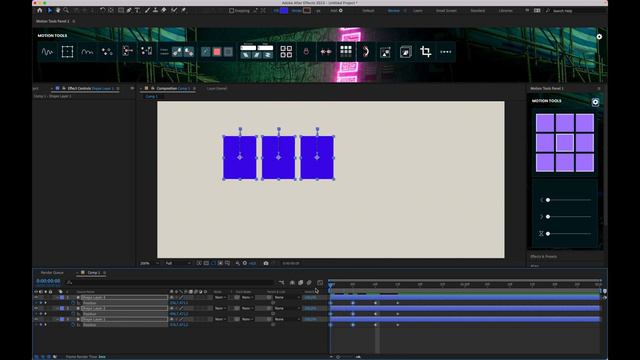The width and height of the screenshot is (640, 360).
Task: Open the Full resolution dropdown
Action: [x=178, y=263]
